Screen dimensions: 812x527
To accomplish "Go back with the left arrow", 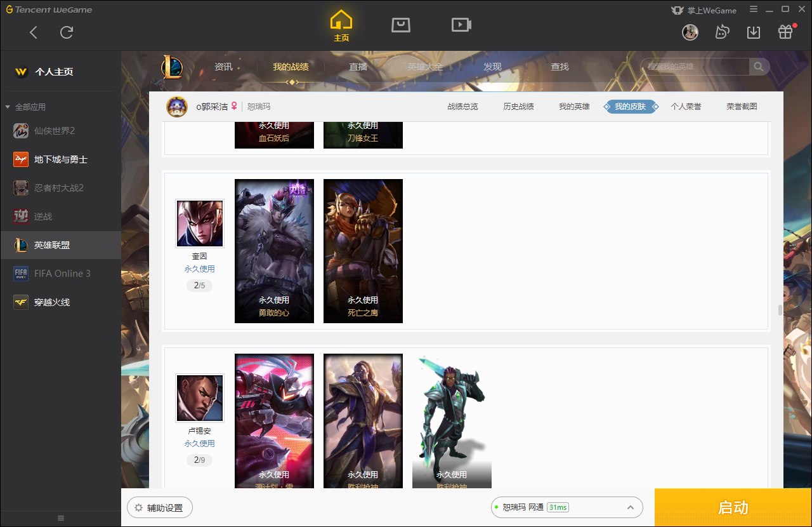I will (34, 32).
